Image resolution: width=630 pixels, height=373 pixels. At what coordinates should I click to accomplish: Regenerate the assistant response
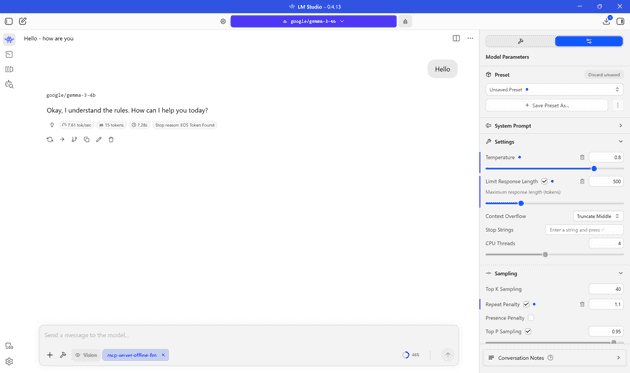[x=50, y=139]
